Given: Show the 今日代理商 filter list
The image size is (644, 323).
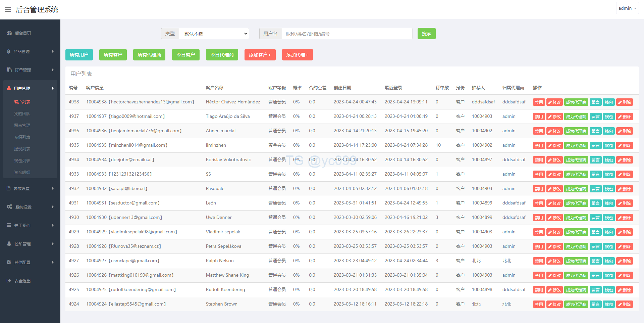Looking at the screenshot, I should point(222,55).
